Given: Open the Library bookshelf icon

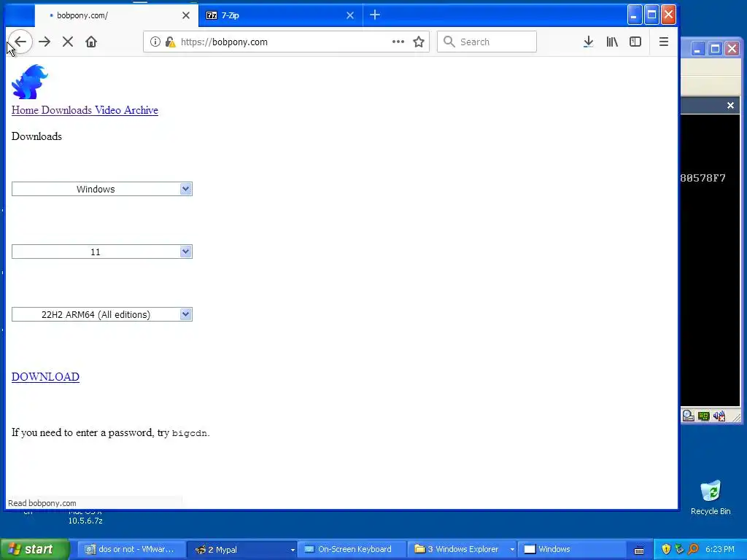Looking at the screenshot, I should (612, 42).
